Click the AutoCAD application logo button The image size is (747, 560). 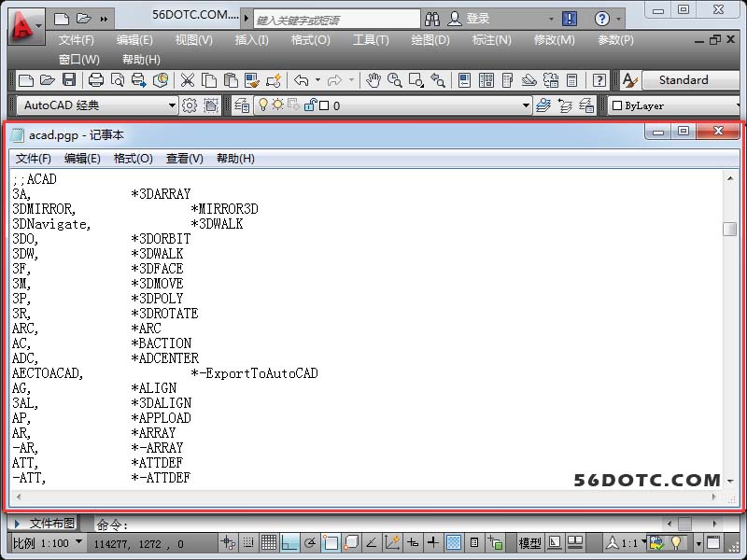coord(26,25)
